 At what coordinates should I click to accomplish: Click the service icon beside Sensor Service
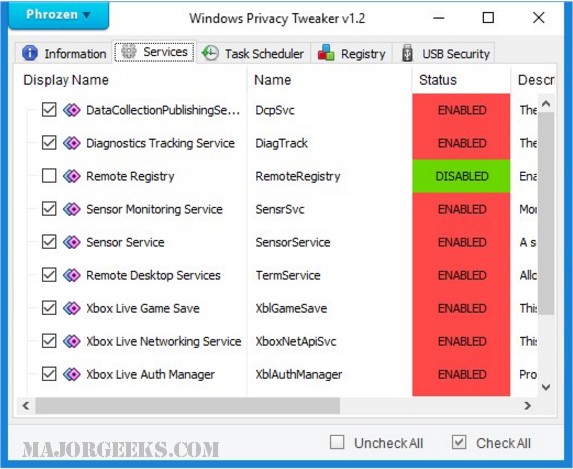pyautogui.click(x=72, y=242)
